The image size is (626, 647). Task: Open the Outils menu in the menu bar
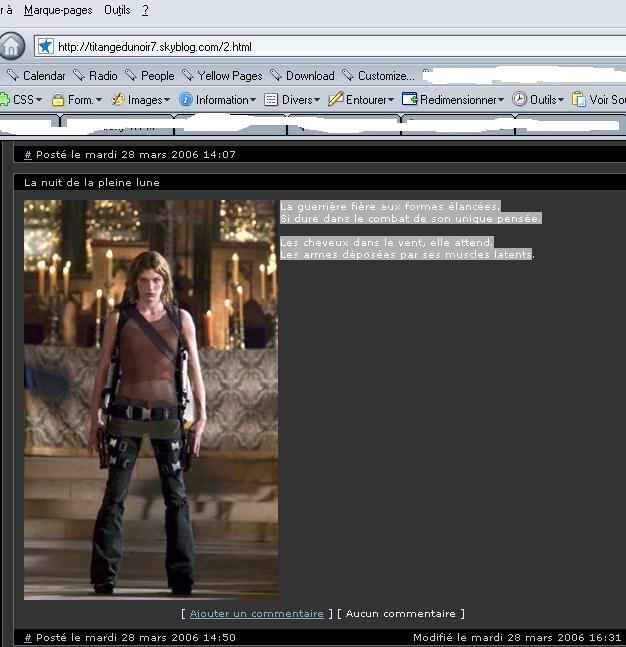coord(117,10)
